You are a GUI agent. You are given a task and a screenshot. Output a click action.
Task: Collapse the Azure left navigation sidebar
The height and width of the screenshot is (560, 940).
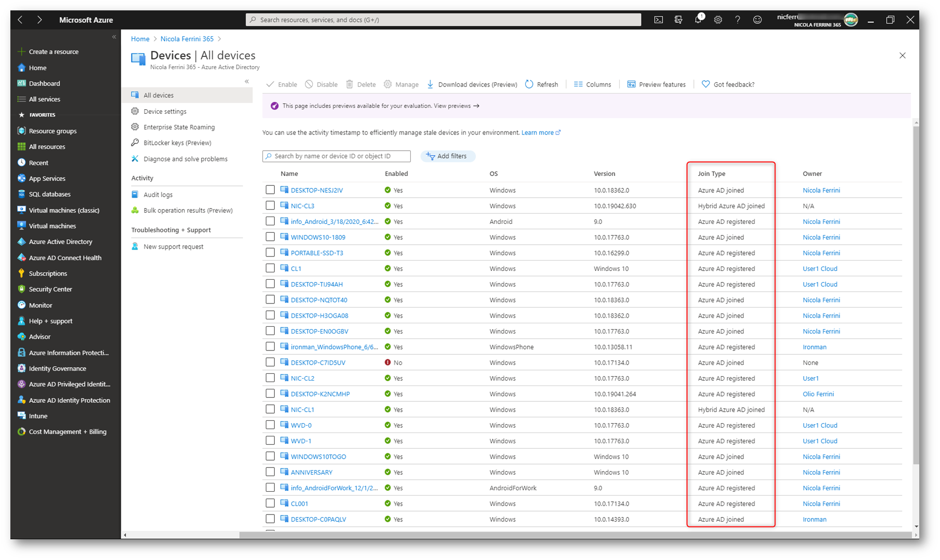[114, 37]
